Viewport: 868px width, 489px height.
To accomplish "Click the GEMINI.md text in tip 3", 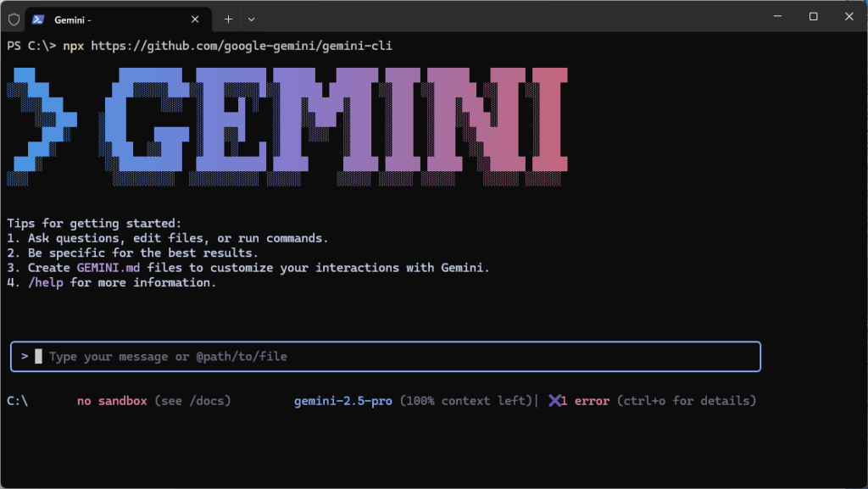I will coord(108,269).
